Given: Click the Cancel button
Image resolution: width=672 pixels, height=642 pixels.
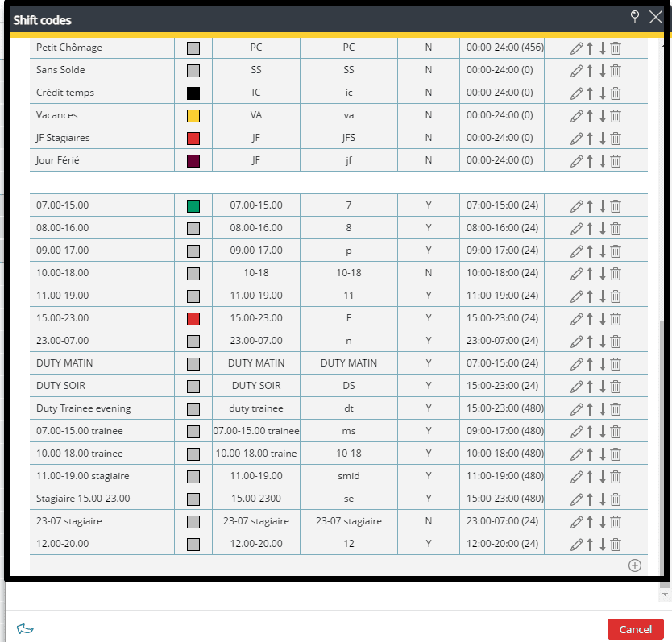Looking at the screenshot, I should pos(635,629).
